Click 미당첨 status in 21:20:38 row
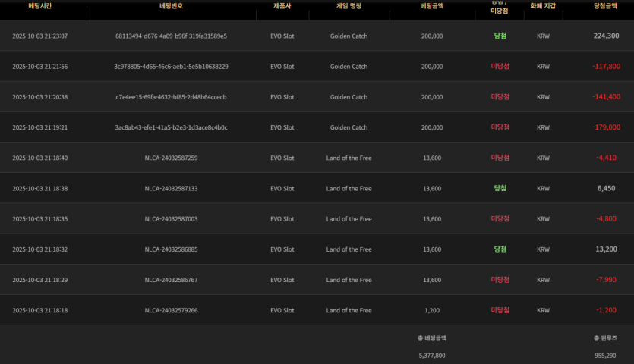The width and height of the screenshot is (634, 364). (500, 96)
